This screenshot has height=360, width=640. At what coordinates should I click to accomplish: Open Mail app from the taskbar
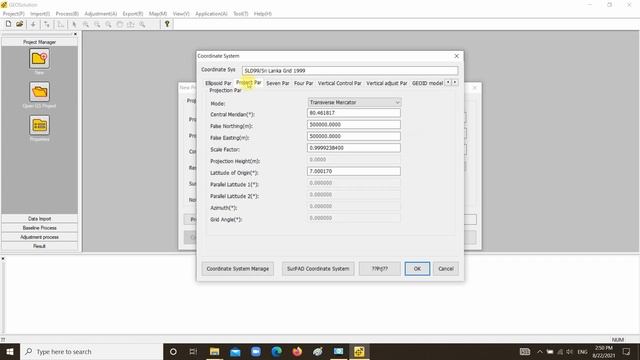point(235,351)
